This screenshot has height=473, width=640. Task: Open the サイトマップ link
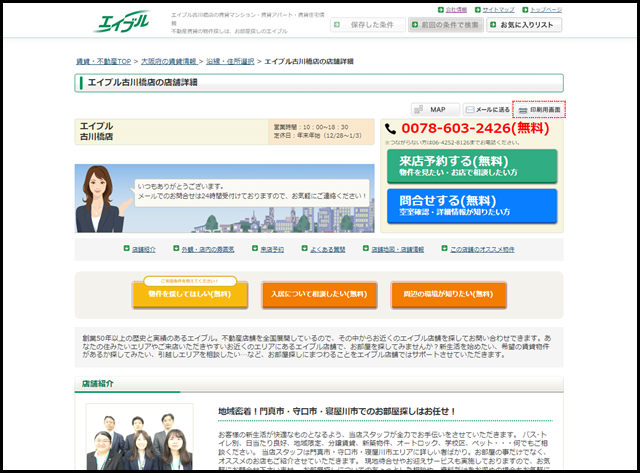coord(497,9)
